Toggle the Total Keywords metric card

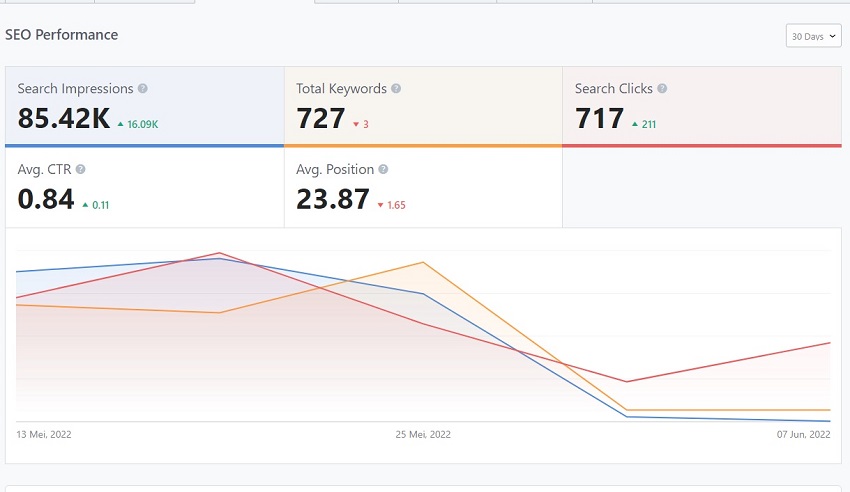point(423,106)
